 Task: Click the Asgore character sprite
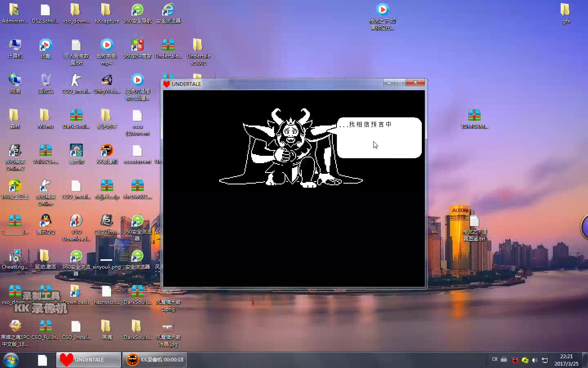pos(291,147)
